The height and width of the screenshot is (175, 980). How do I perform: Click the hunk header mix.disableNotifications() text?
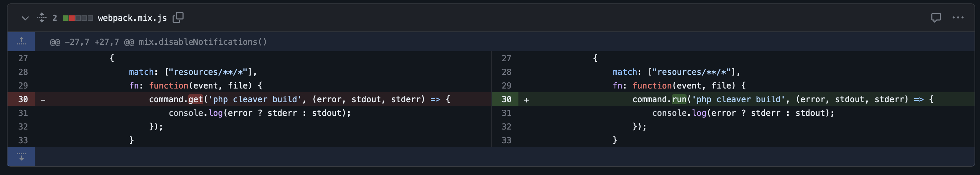(203, 42)
